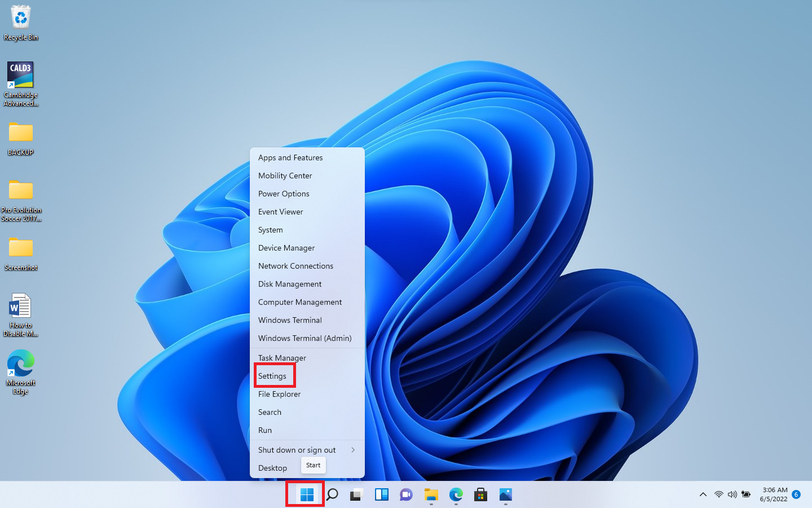
Task: Select the BACKUP folder on desktop
Action: click(x=21, y=139)
